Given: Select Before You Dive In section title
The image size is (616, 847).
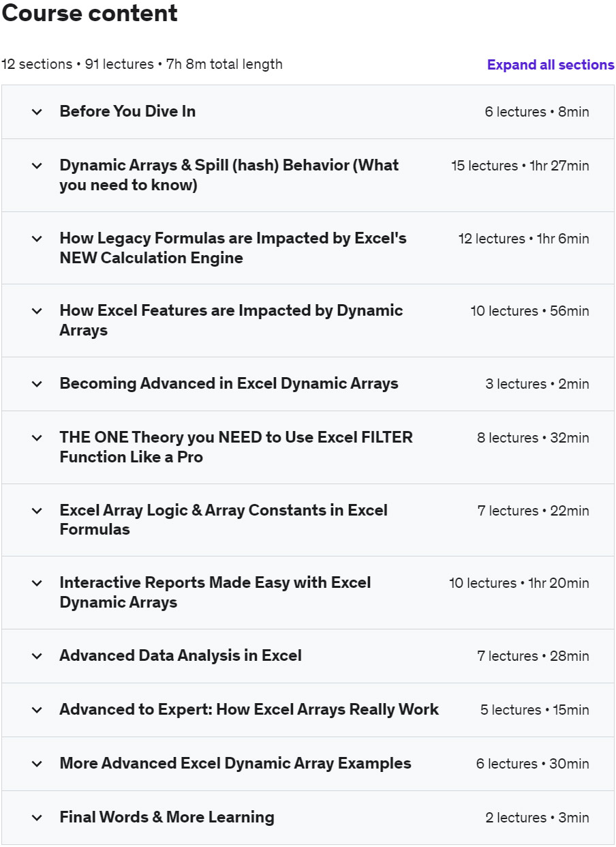Looking at the screenshot, I should pos(127,111).
